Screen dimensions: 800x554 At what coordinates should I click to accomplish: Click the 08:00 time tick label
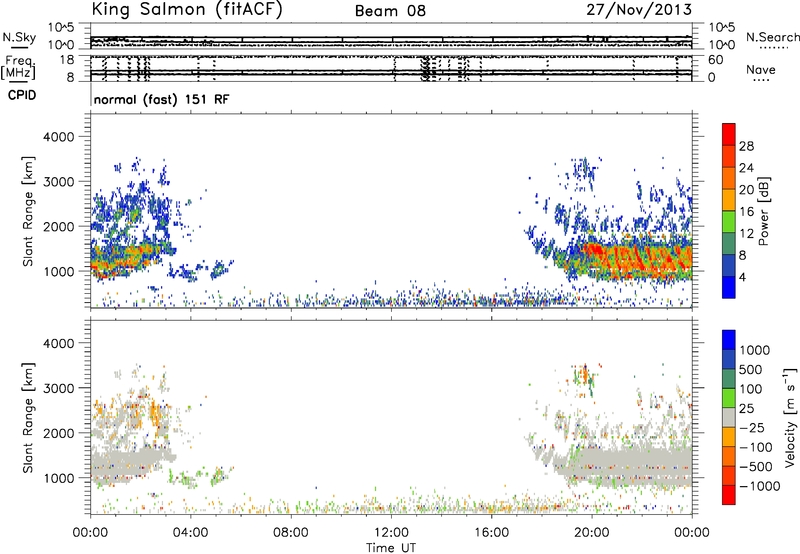point(291,533)
